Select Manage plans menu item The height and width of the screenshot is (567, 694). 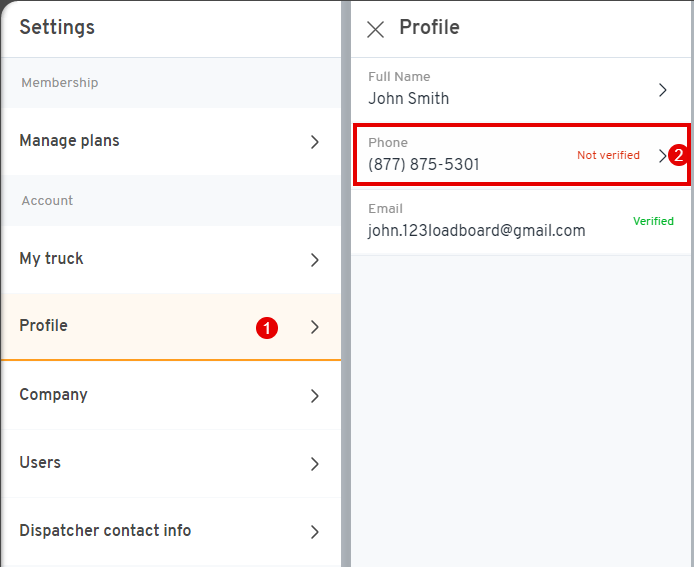[x=171, y=142]
